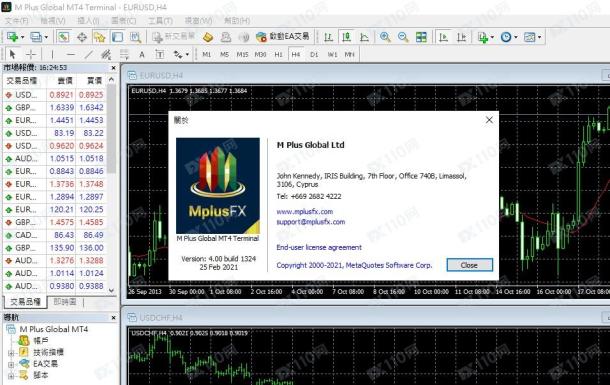Open the New Chart dropdown arrow
The height and width of the screenshot is (385, 610).
pos(22,37)
